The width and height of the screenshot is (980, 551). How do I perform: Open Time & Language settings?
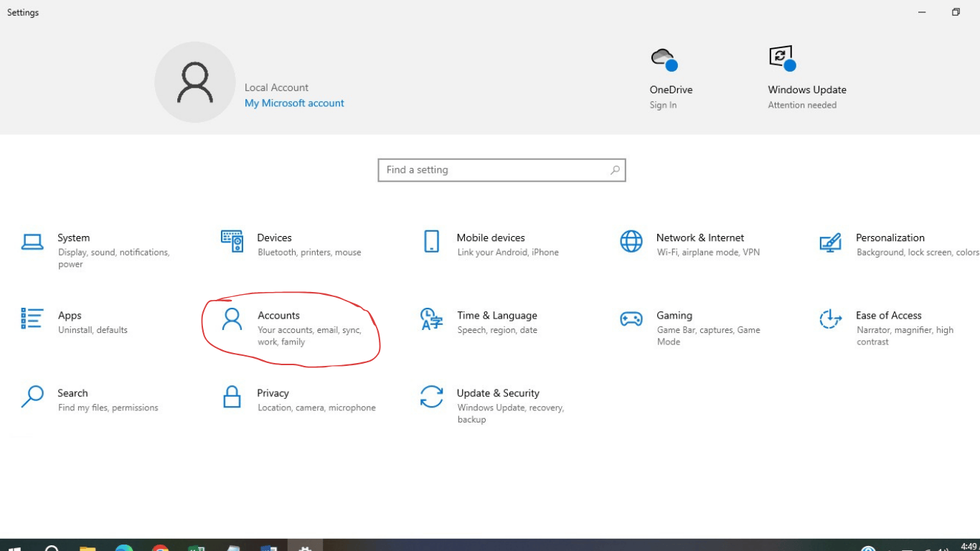pos(495,321)
